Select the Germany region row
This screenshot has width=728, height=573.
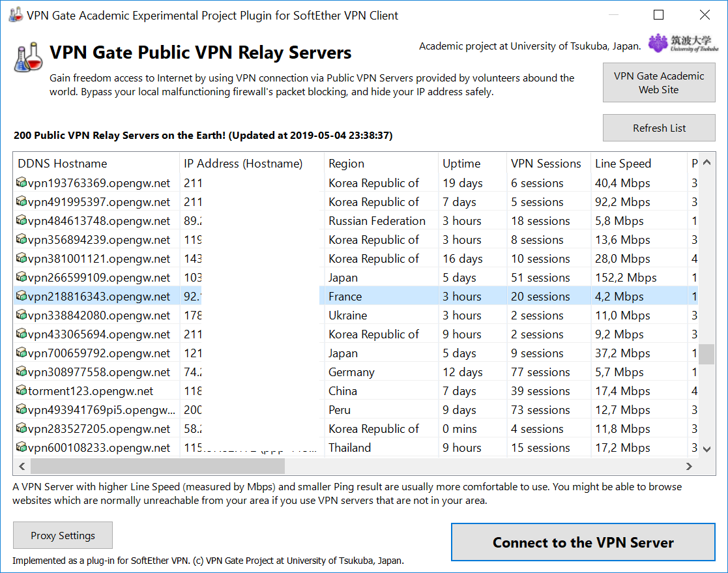click(x=355, y=372)
